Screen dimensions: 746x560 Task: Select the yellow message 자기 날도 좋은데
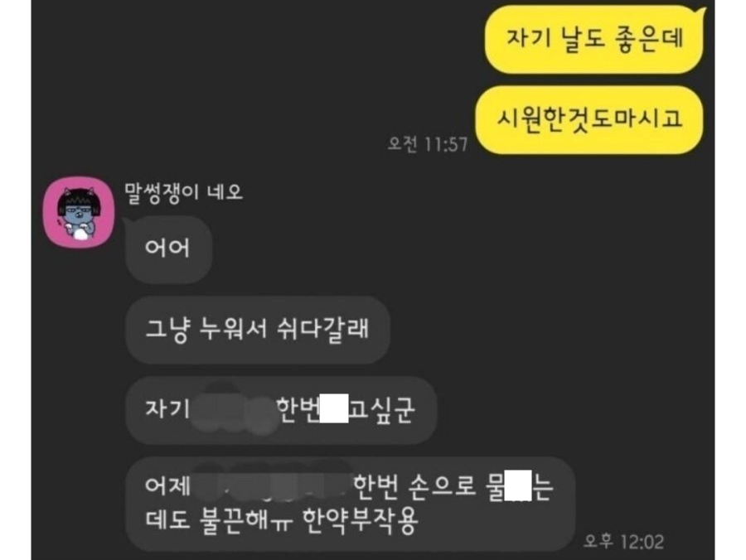pos(593,40)
